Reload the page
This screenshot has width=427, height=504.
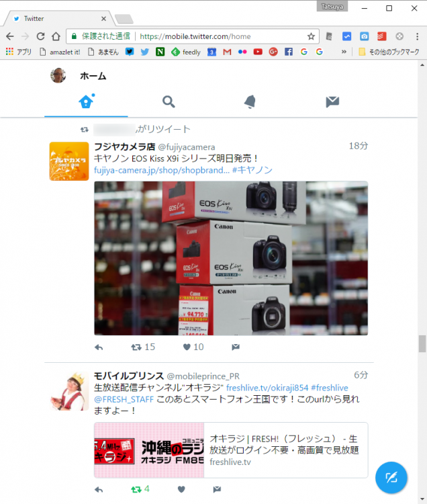[40, 36]
